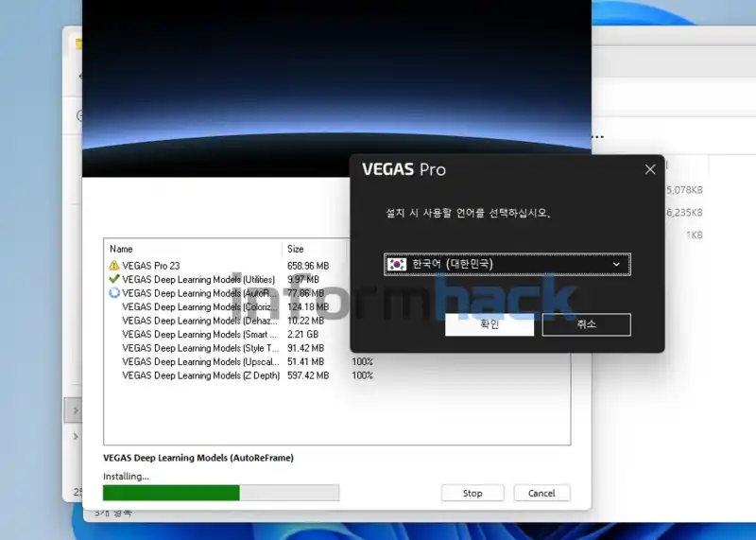This screenshot has width=756, height=540.
Task: Select the Deep Learning Models (Z Depth) row
Action: (x=200, y=375)
